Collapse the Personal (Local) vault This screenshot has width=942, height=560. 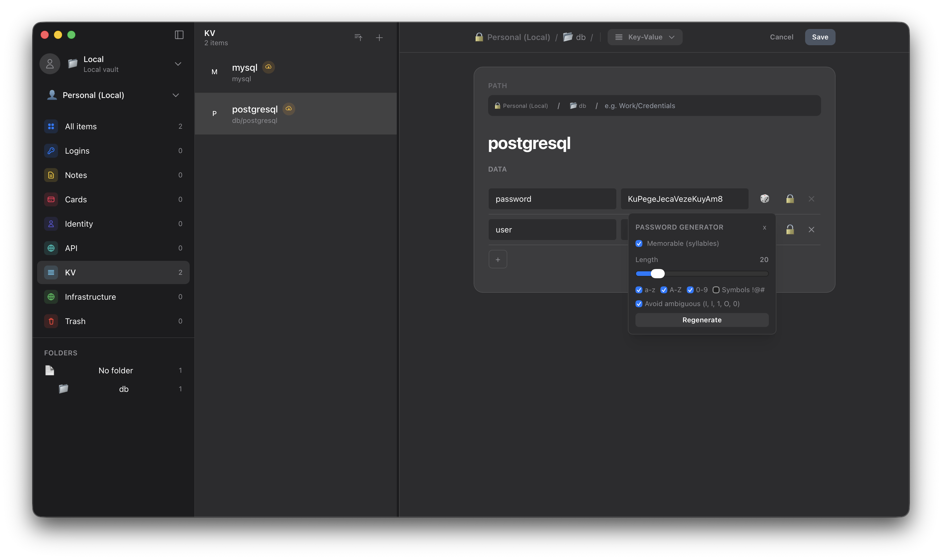pyautogui.click(x=175, y=95)
